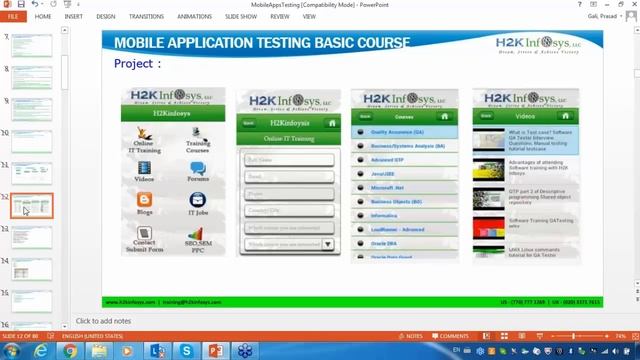
Task: Open the Gali, Prasad account dropdown
Action: pyautogui.click(x=605, y=16)
